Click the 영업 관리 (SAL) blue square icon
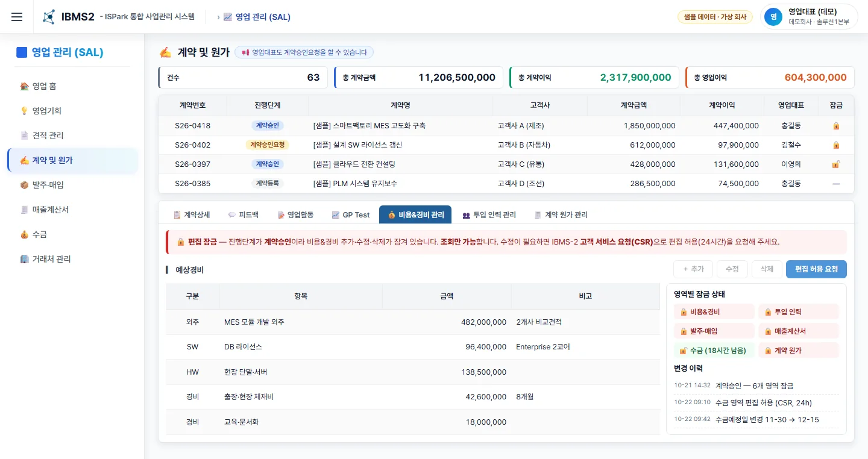Viewport: 868px width, 459px height. (22, 52)
